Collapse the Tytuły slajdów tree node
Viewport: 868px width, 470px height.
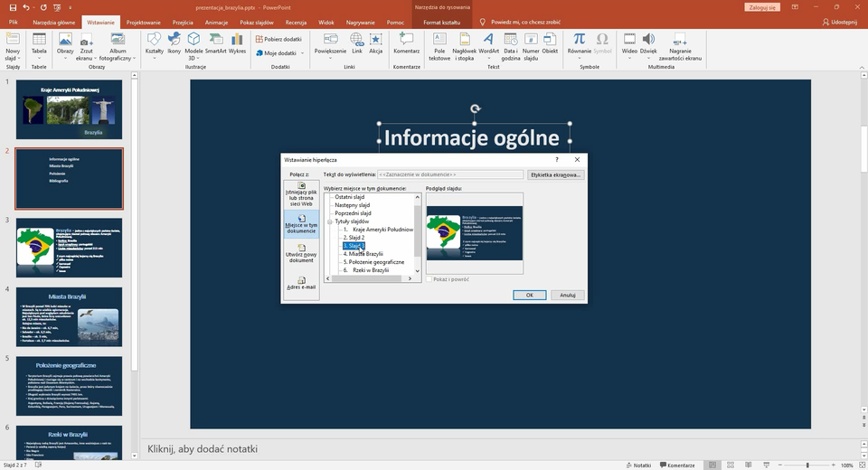click(x=330, y=221)
